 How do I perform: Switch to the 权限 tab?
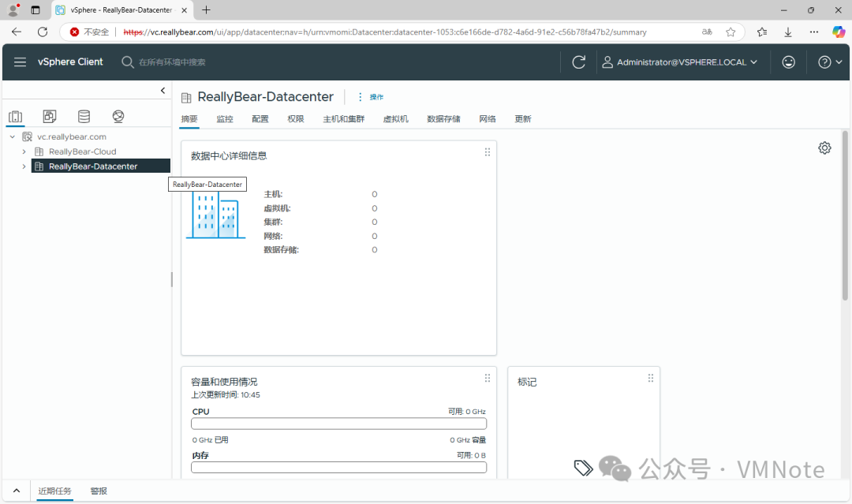[x=296, y=119]
